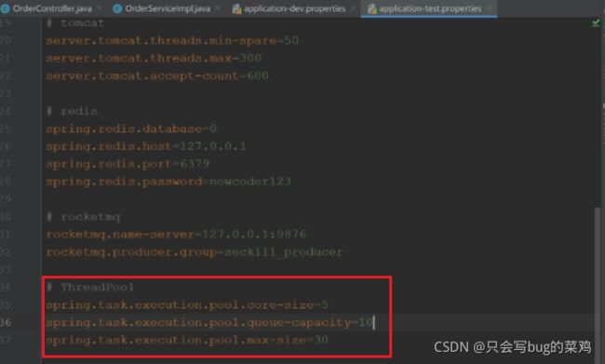
Task: Click spring.redis.database=0 line
Action: (x=131, y=128)
